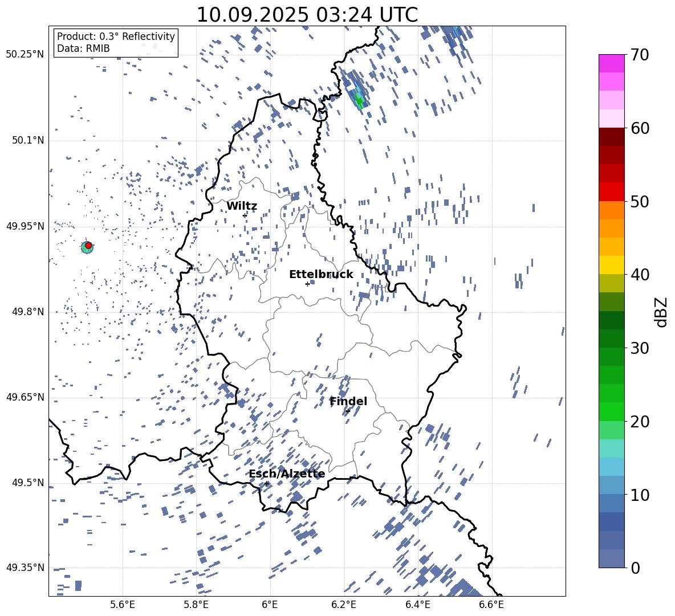Click the 6.4°E longitude label
This screenshot has width=675, height=616.
417,605
